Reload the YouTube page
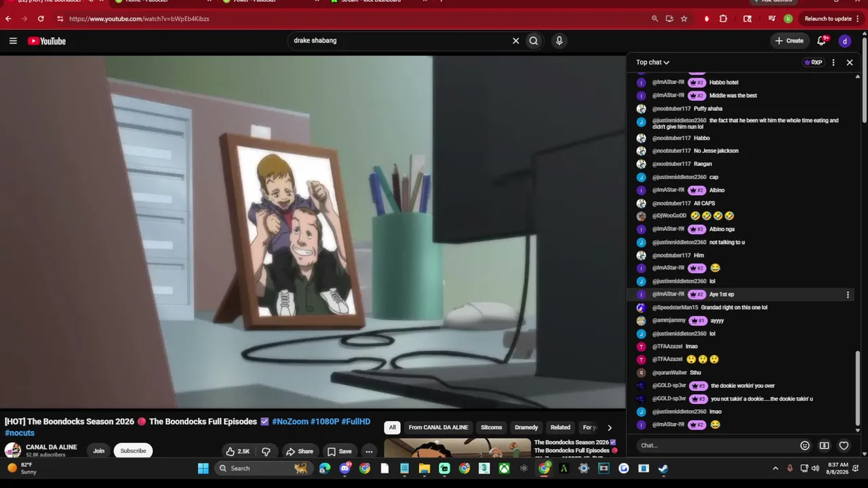Viewport: 868px width, 488px height. coord(41,19)
